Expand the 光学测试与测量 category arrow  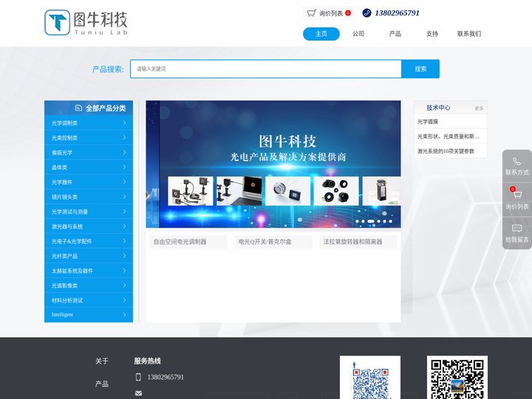click(x=124, y=211)
